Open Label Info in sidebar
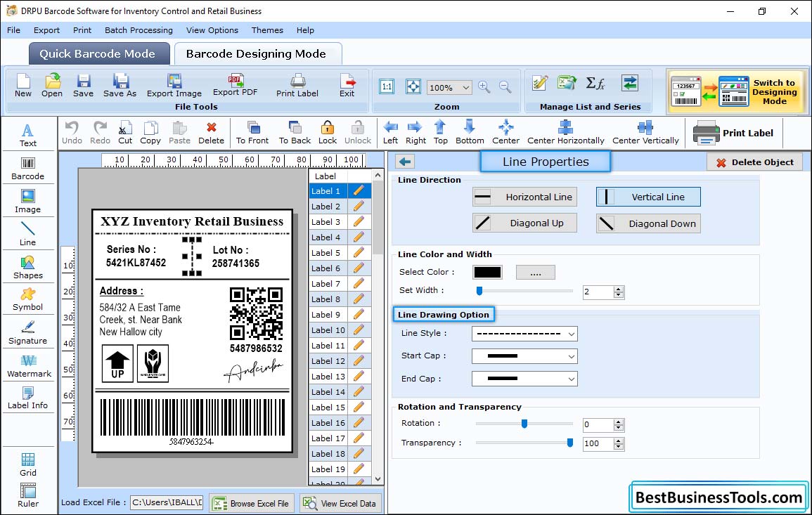 [x=28, y=398]
